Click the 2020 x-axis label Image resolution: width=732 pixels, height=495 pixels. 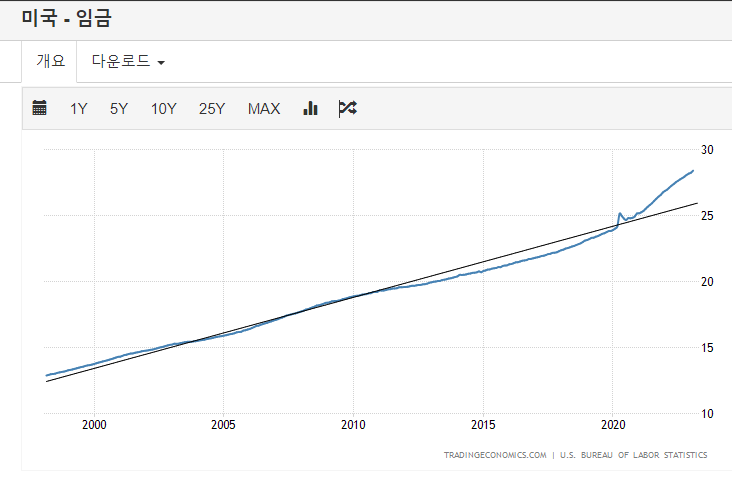613,424
